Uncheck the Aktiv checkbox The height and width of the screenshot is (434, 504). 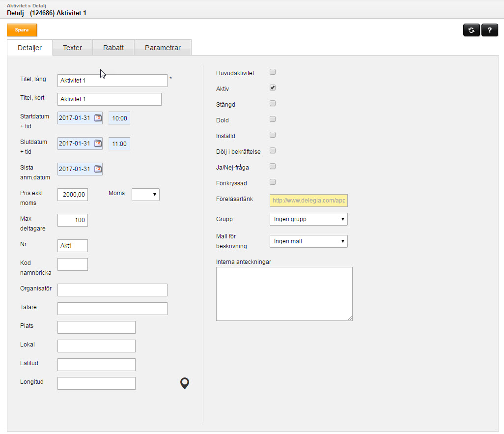pos(273,87)
